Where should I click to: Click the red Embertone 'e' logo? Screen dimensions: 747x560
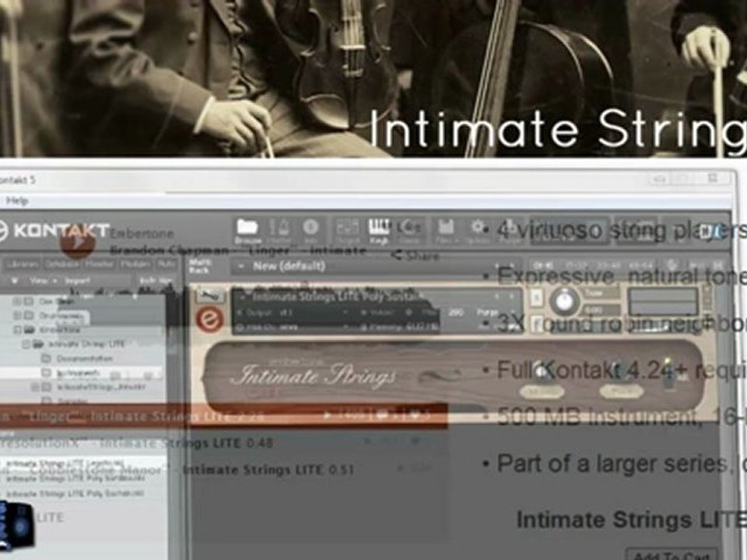click(209, 319)
